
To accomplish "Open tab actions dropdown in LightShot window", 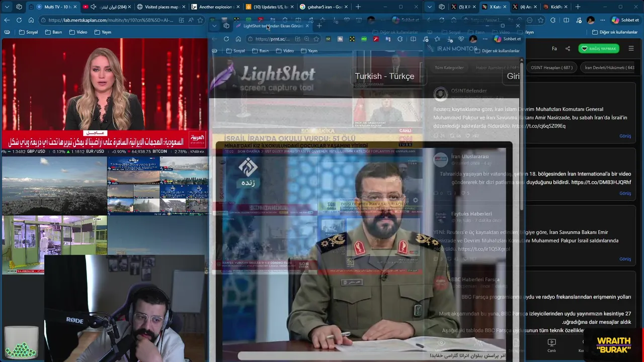I will [214, 26].
